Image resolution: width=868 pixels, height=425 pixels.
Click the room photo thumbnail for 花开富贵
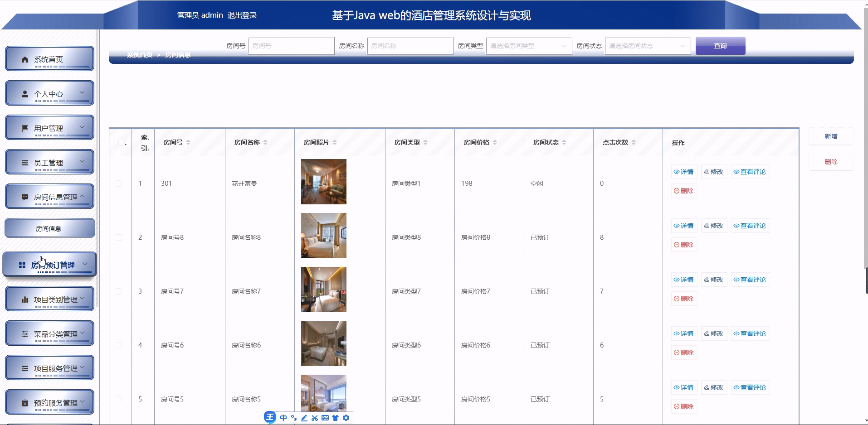click(323, 182)
